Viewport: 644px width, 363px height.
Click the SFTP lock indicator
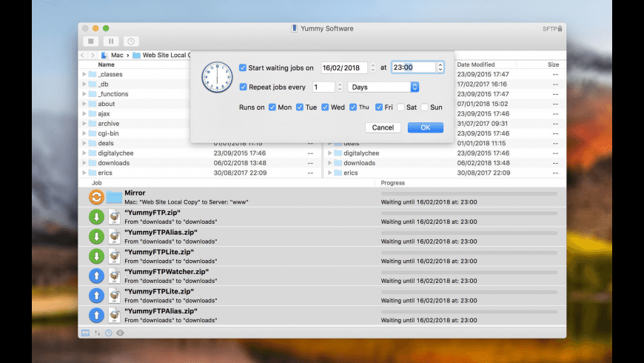[552, 29]
